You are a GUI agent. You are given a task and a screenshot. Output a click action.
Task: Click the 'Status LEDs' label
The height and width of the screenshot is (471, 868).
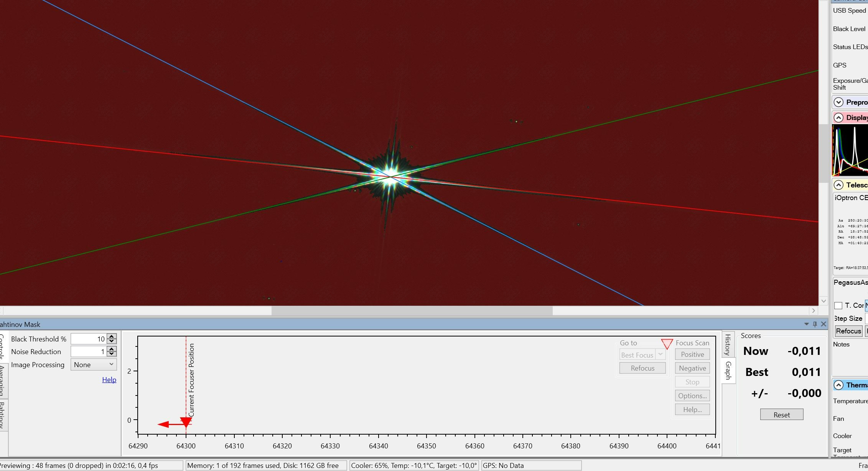click(x=850, y=47)
